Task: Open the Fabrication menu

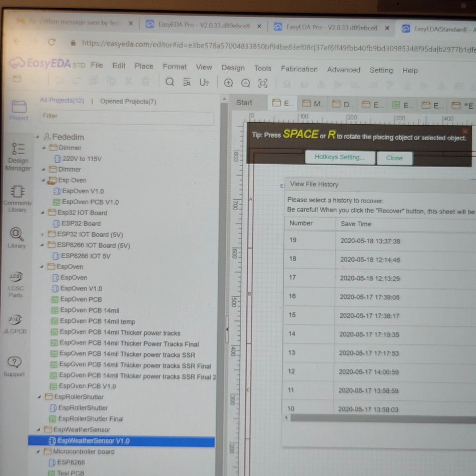Action: (299, 69)
